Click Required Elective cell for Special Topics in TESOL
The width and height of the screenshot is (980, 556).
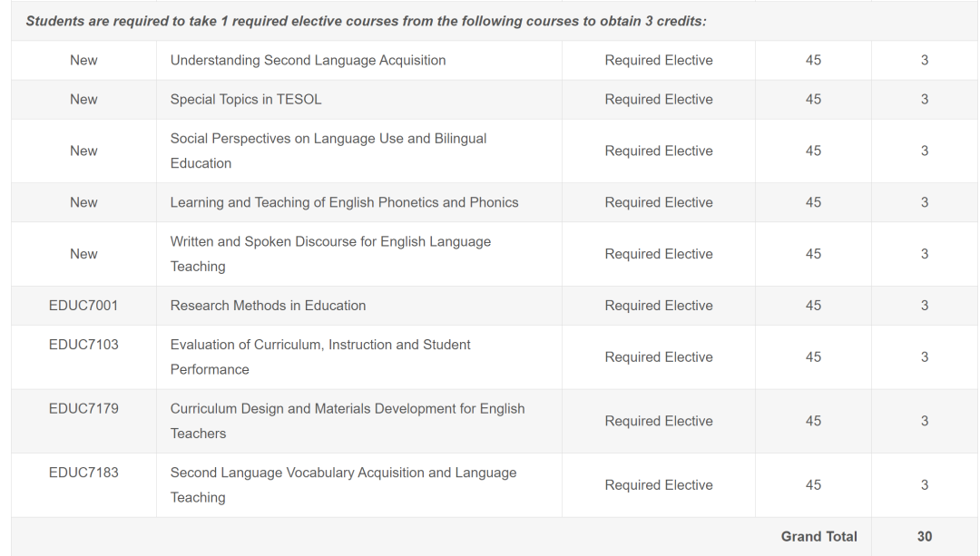[659, 100]
